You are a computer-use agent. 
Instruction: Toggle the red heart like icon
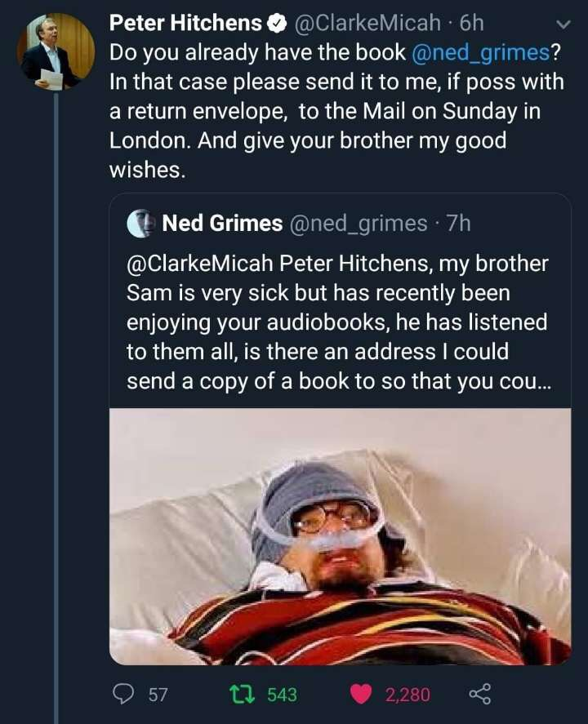click(x=361, y=694)
